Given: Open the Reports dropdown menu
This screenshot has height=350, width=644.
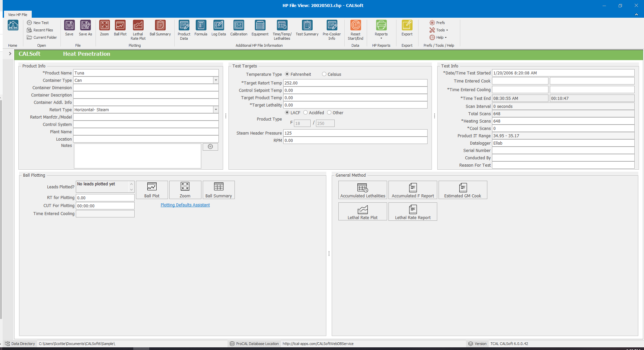Looking at the screenshot, I should (x=381, y=30).
